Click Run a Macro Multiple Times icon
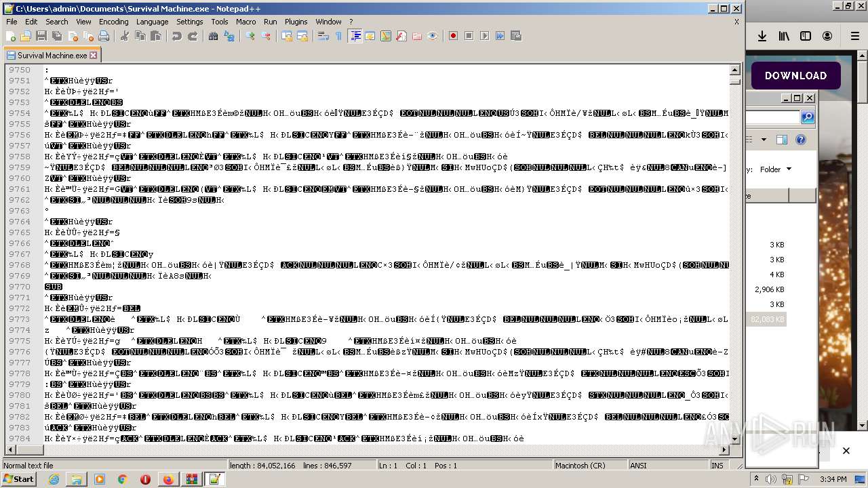 [500, 36]
